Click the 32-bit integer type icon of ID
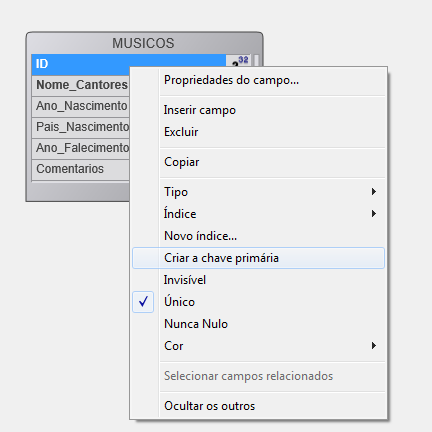The image size is (432, 432). click(239, 61)
